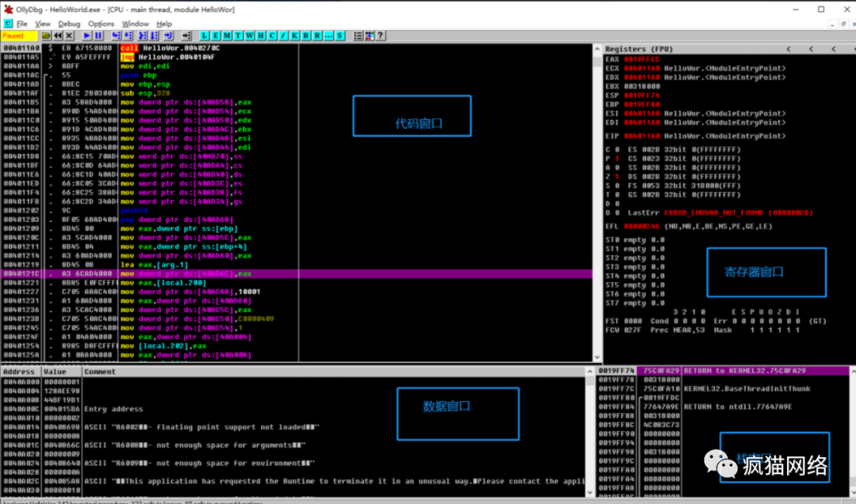Open the View menu
856x504 pixels.
43,24
